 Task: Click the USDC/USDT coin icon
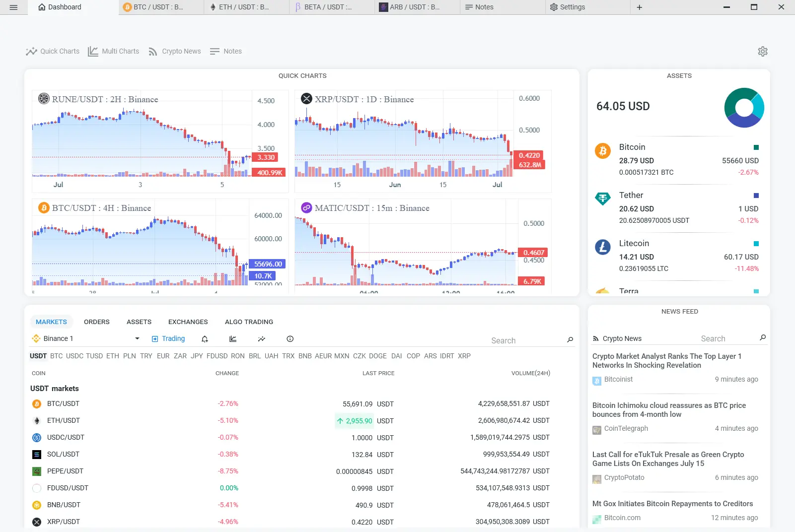coord(37,438)
